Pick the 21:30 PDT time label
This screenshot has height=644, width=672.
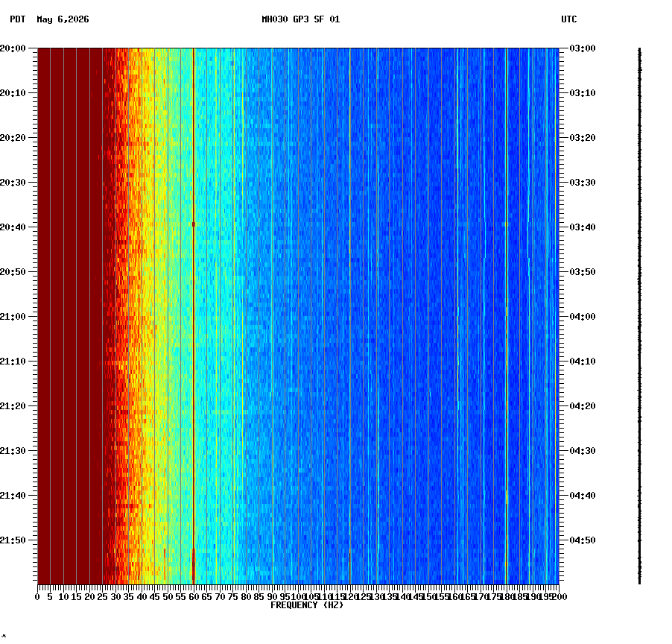click(13, 451)
